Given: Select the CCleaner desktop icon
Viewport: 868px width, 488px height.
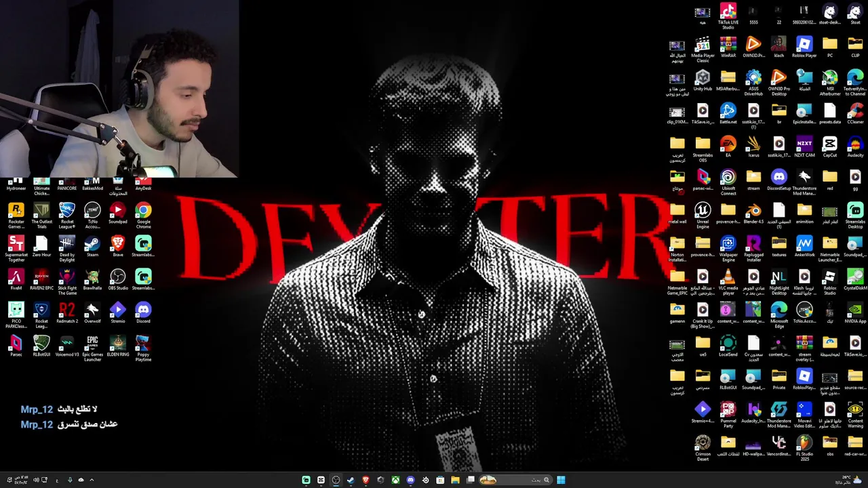Looking at the screenshot, I should click(855, 113).
